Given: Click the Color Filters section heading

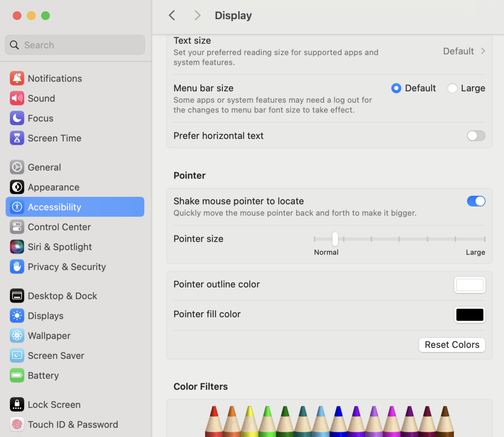Looking at the screenshot, I should [201, 387].
